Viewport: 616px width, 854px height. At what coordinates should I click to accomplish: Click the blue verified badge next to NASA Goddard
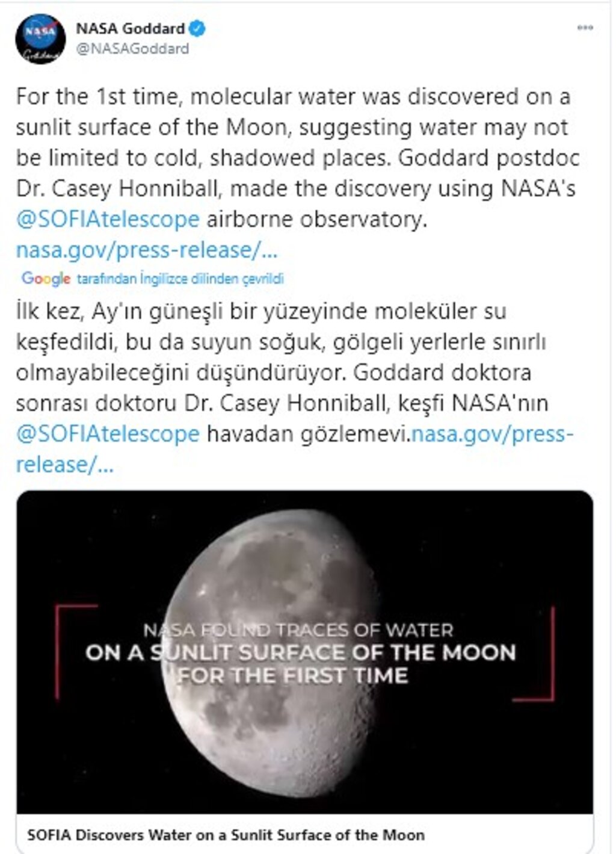pyautogui.click(x=198, y=28)
